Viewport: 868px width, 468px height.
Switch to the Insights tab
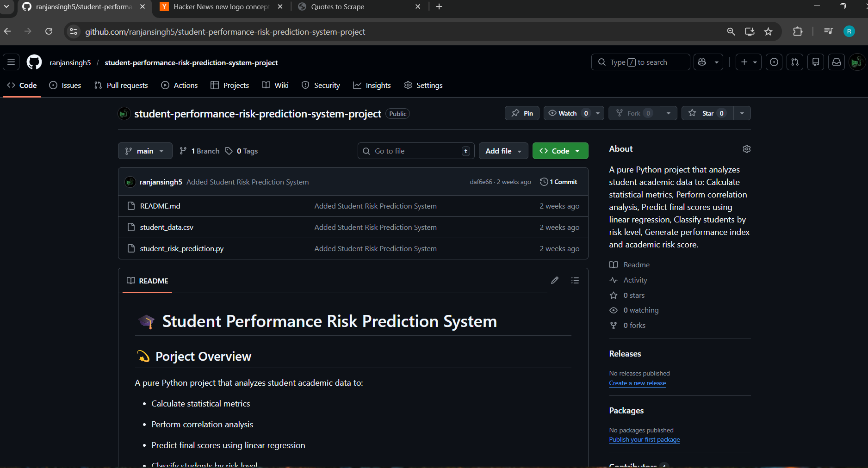[x=372, y=85]
